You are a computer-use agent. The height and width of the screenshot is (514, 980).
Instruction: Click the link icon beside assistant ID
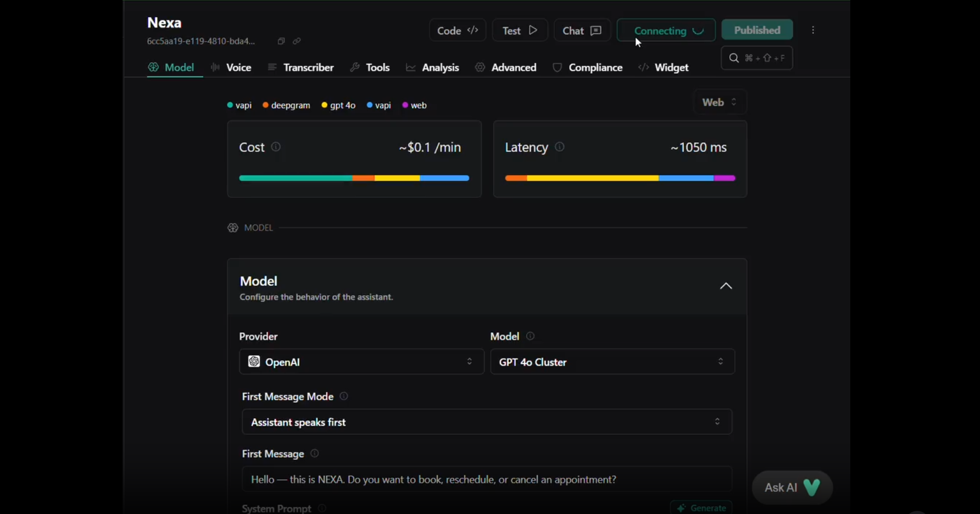pyautogui.click(x=297, y=41)
